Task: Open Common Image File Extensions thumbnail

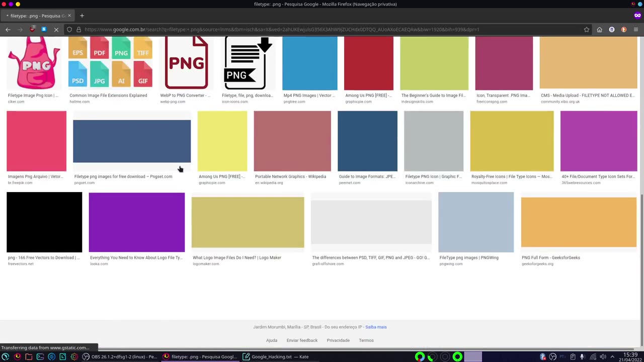Action: [110, 63]
